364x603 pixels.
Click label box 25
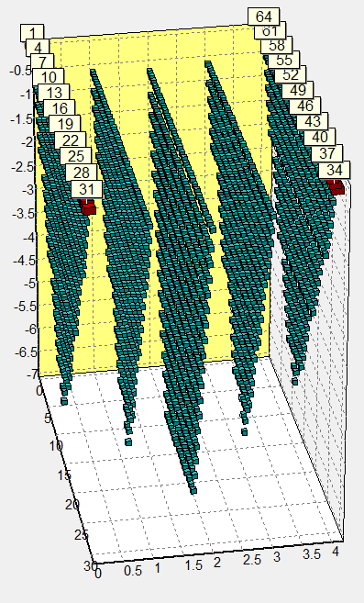coord(76,156)
